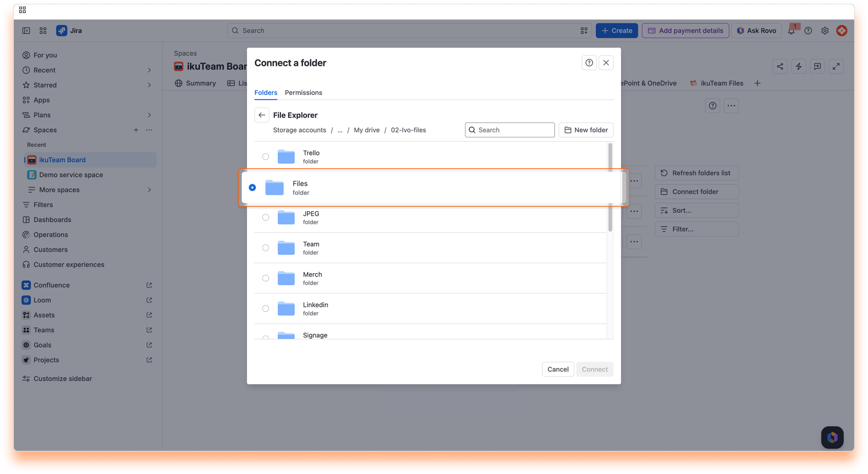Open the app switcher grid icon
This screenshot has height=474, width=868.
pos(43,30)
